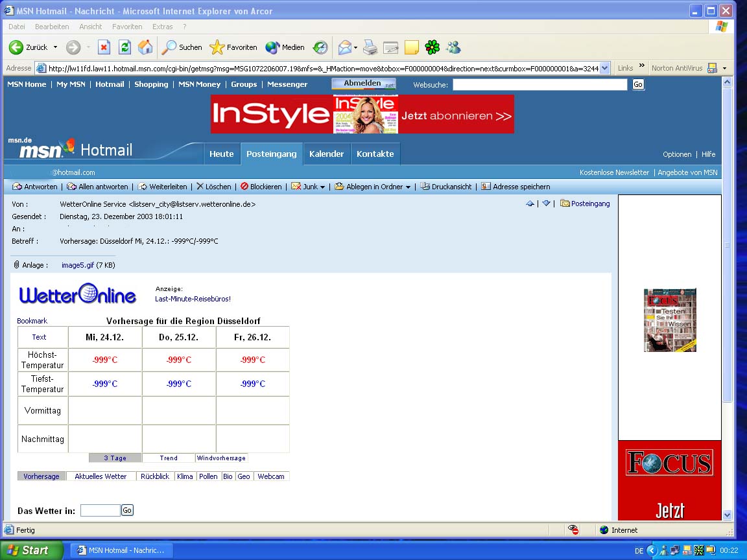Viewport: 747px width, 560px height.
Task: Click the Optionen link
Action: pyautogui.click(x=677, y=154)
